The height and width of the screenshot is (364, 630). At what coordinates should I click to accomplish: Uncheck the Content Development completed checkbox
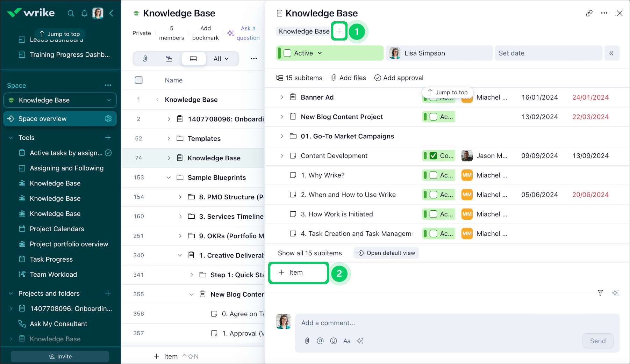433,156
